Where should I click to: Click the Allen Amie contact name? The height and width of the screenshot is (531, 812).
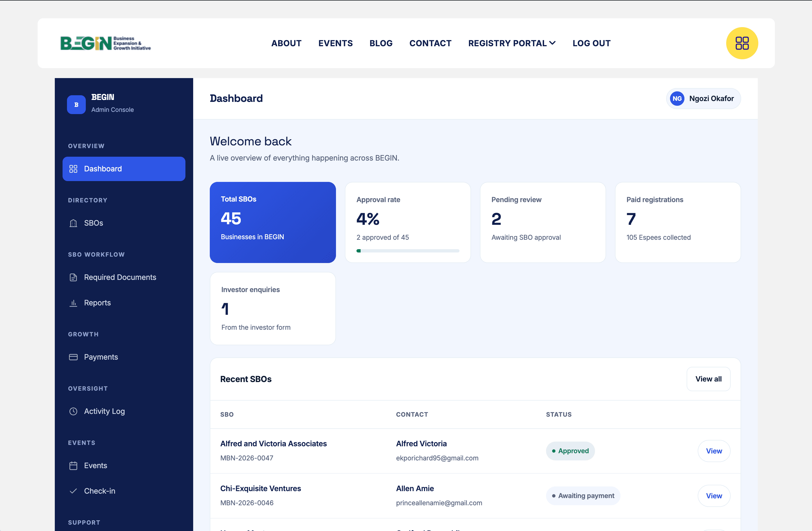point(415,488)
